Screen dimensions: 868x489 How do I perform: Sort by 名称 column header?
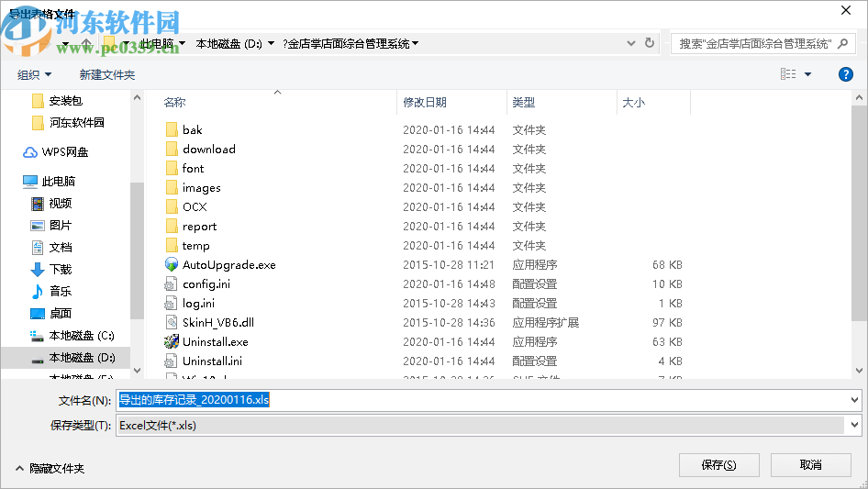click(174, 103)
